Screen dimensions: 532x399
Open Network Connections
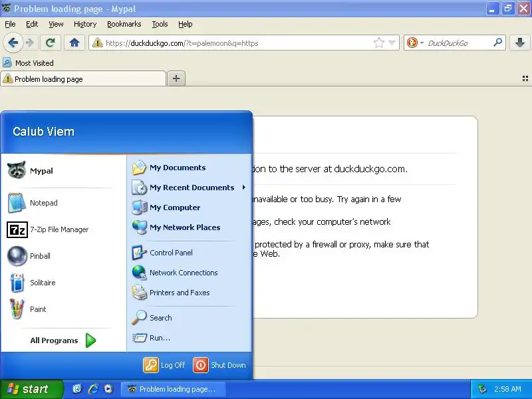pyautogui.click(x=189, y=273)
